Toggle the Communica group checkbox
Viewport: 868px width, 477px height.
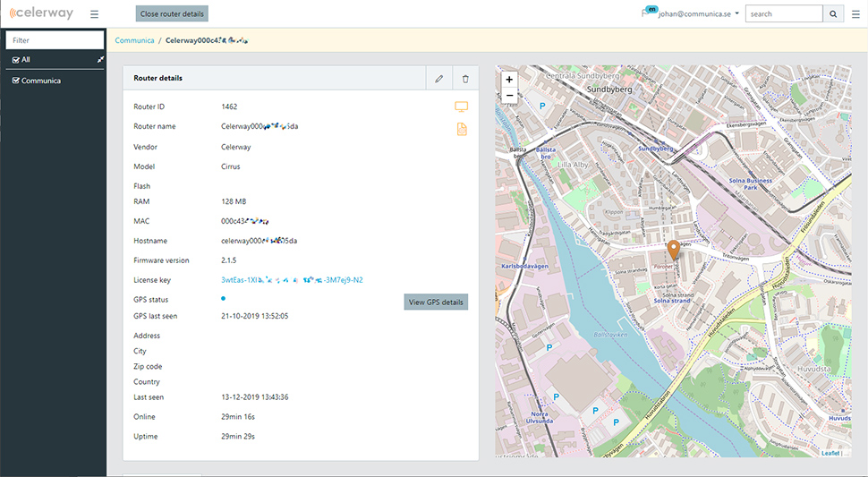coord(16,81)
